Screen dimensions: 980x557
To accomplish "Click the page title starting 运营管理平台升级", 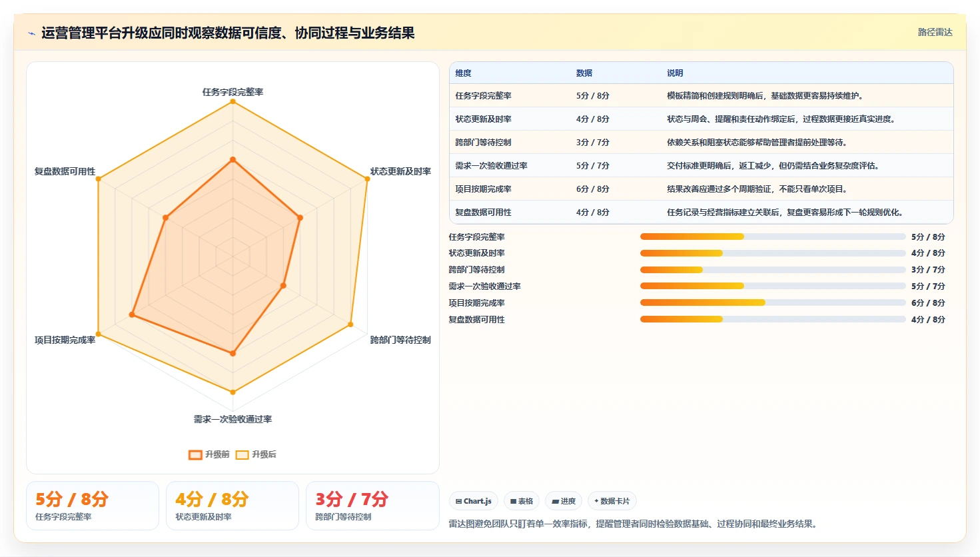I will coord(228,33).
